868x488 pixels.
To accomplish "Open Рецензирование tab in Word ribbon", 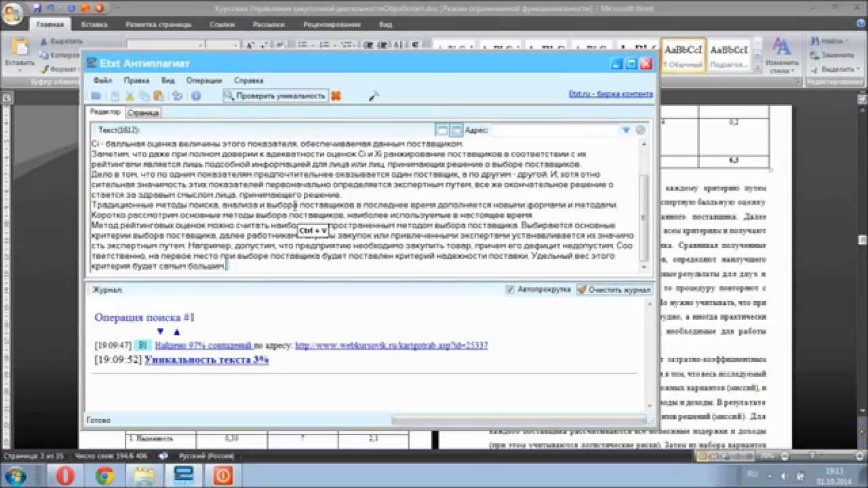I will point(332,24).
